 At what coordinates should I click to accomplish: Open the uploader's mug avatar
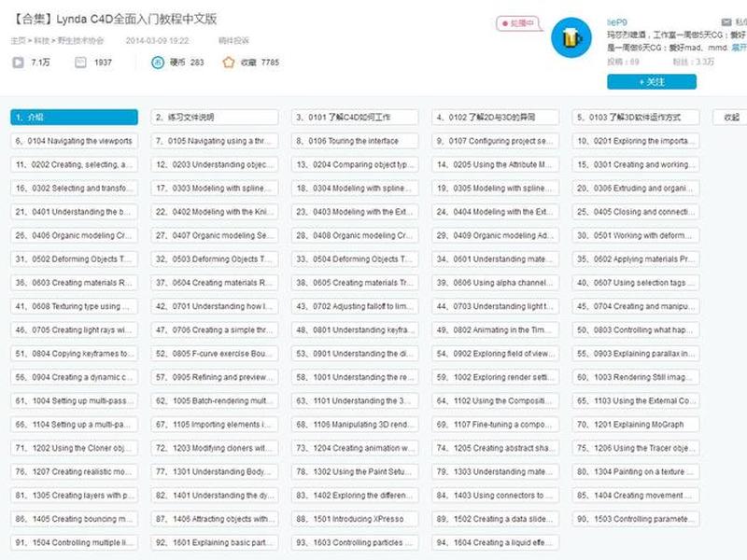click(x=571, y=37)
